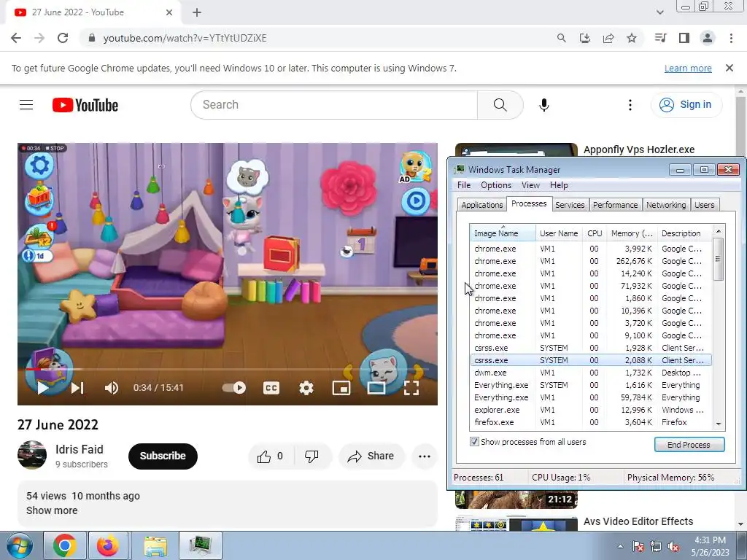Click End Process button
This screenshot has width=747, height=560.
689,445
